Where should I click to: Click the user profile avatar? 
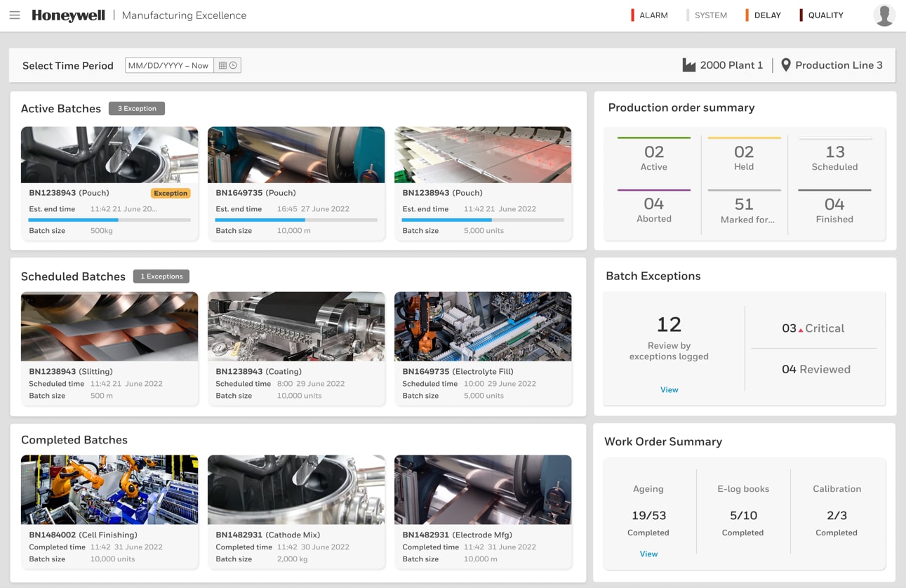884,15
